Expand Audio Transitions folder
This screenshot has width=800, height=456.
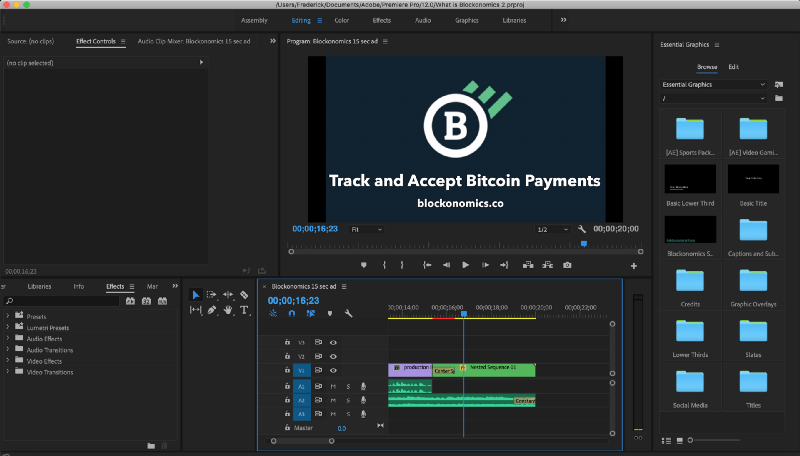coord(8,349)
